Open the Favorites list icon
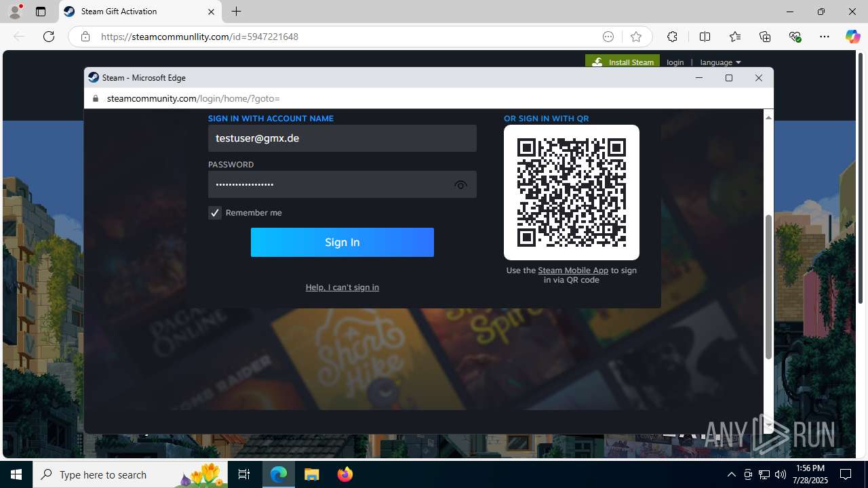 [x=735, y=37]
